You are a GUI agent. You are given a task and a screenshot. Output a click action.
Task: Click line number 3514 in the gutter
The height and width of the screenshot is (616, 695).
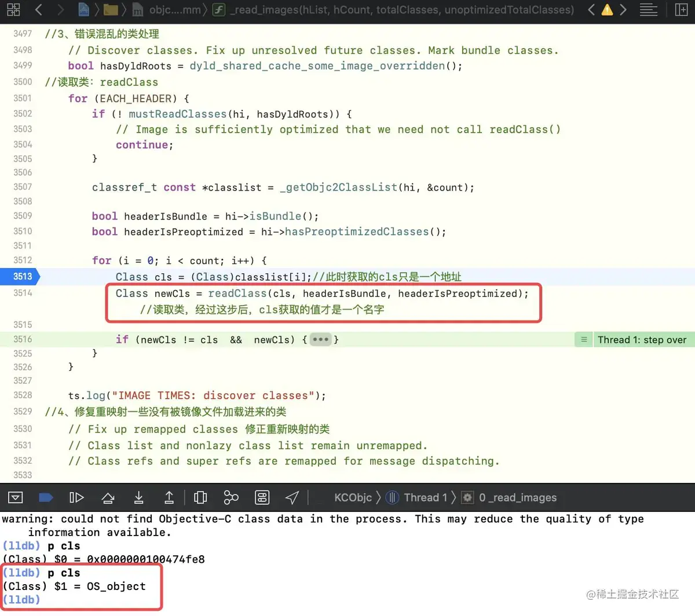point(23,293)
